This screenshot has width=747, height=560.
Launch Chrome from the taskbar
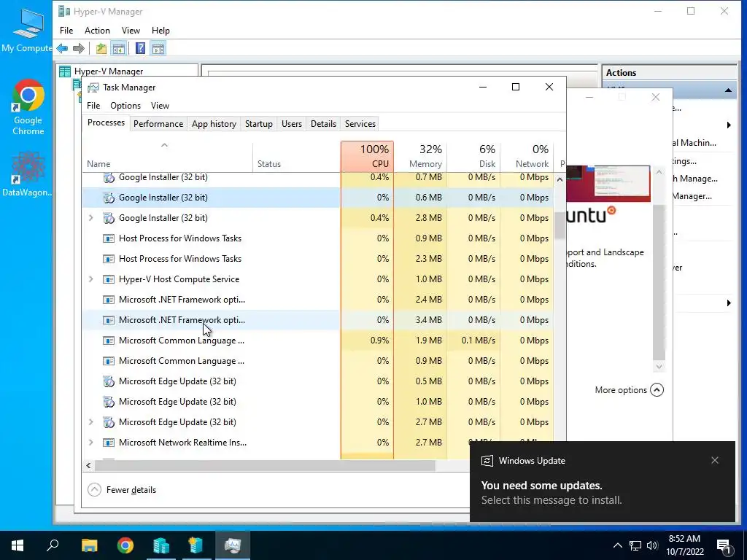[125, 545]
